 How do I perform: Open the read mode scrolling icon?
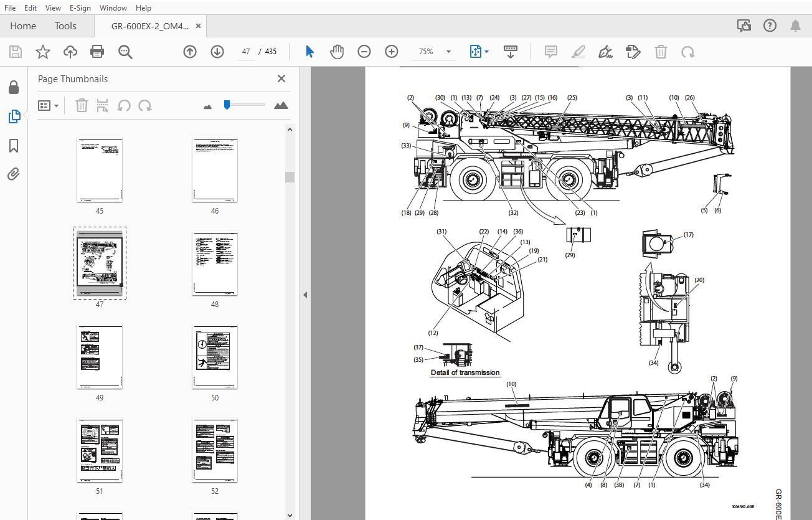tap(511, 52)
